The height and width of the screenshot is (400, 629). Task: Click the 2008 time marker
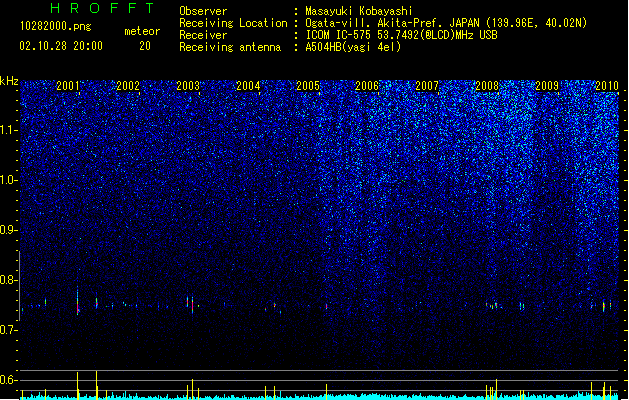487,85
